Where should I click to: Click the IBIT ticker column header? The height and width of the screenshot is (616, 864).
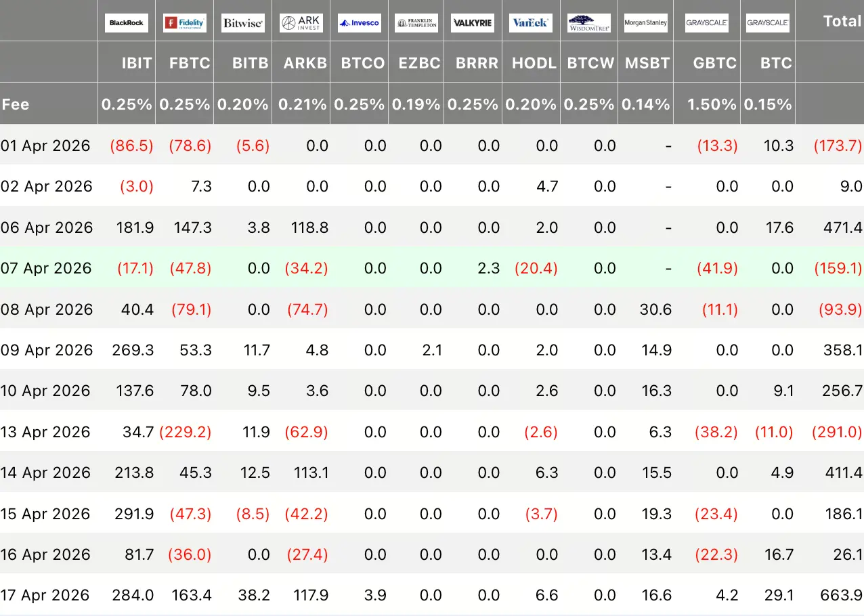click(135, 63)
